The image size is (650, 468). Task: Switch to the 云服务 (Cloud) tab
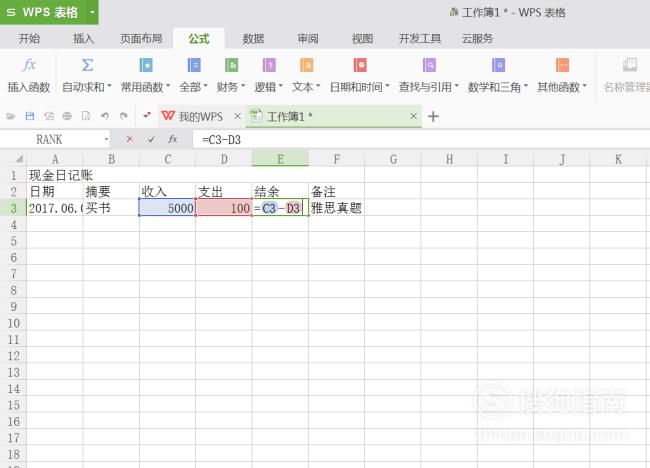477,39
